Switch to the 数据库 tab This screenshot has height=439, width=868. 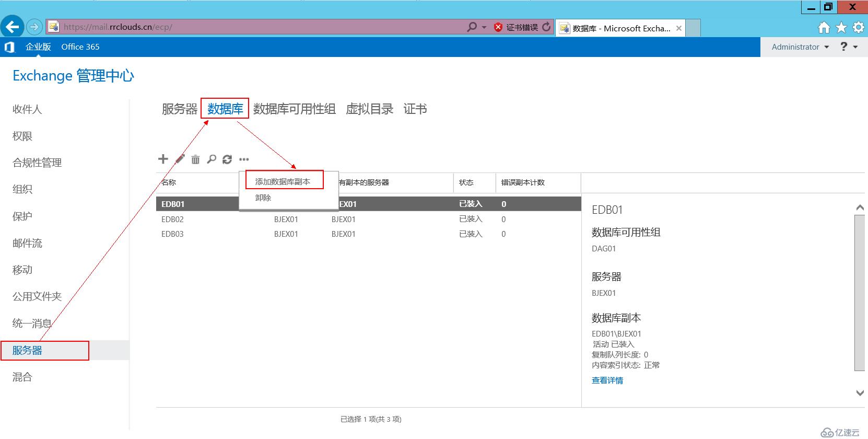(x=225, y=109)
